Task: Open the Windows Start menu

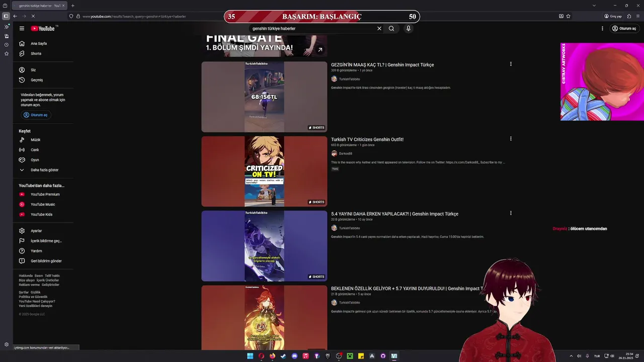Action: coord(250,356)
